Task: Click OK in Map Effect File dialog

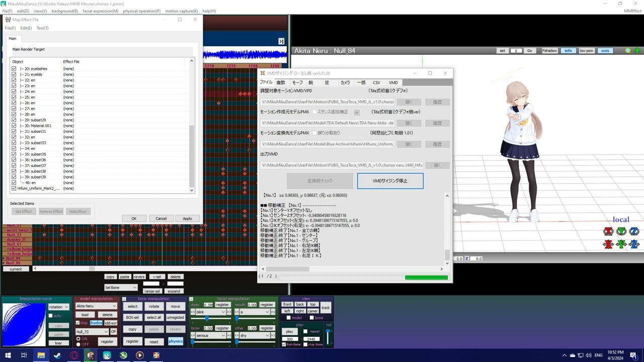Action: click(x=134, y=219)
